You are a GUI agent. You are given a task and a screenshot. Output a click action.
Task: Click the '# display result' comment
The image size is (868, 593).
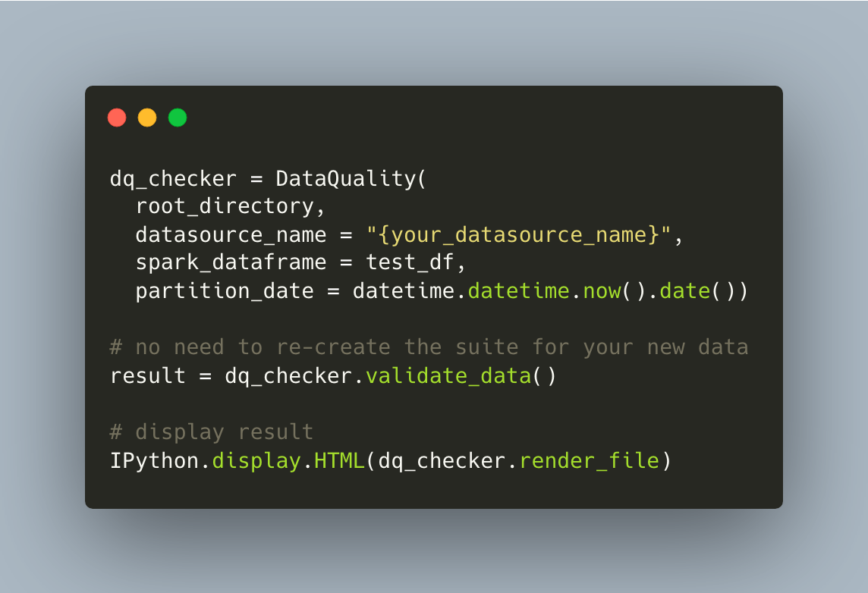212,432
